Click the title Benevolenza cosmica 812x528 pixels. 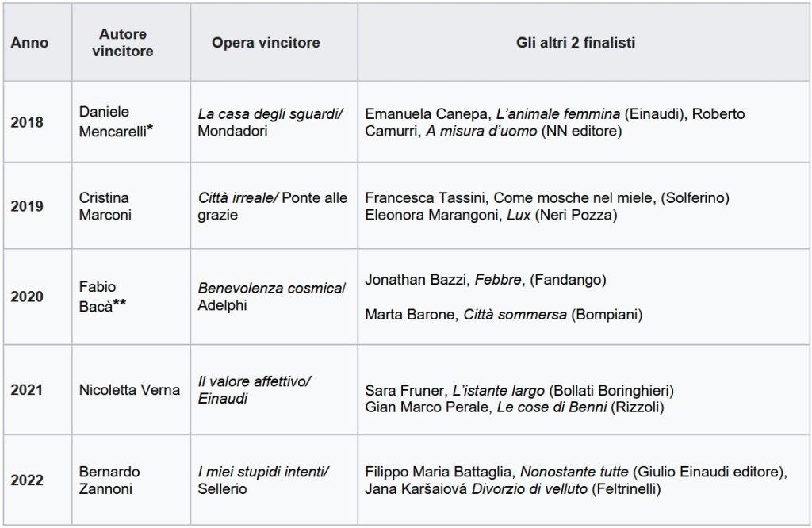271,288
